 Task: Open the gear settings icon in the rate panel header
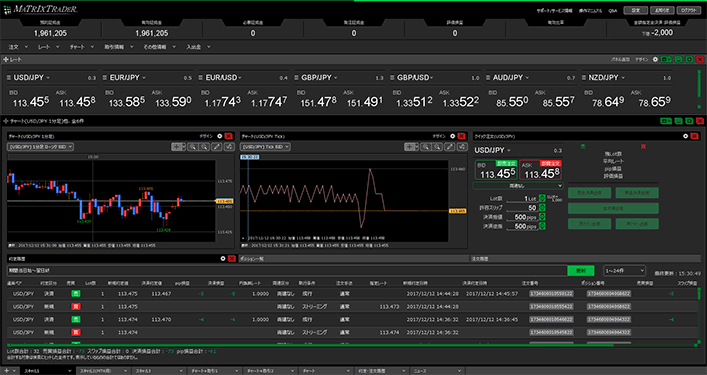coord(655,59)
